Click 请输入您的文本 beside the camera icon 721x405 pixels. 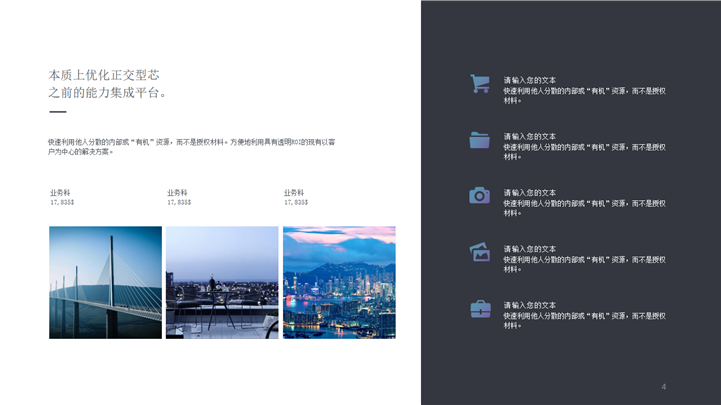pos(530,193)
